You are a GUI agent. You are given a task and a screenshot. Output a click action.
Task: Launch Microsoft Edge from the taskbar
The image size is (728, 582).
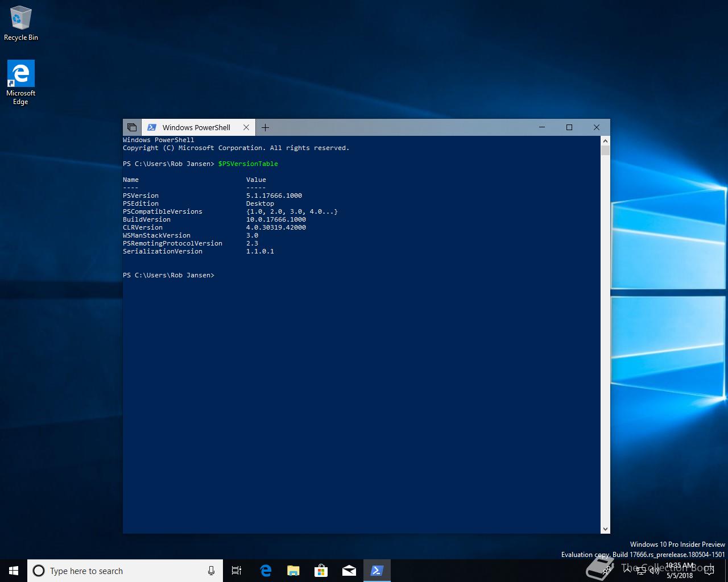coord(265,571)
